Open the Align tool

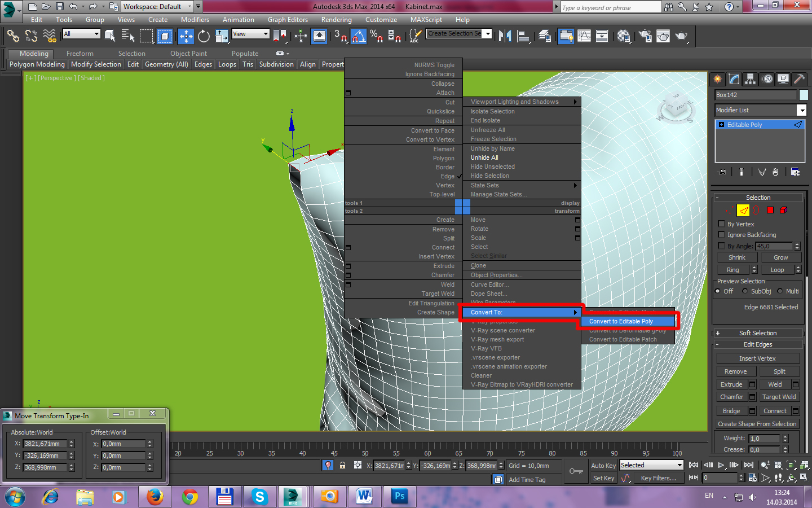(x=524, y=36)
